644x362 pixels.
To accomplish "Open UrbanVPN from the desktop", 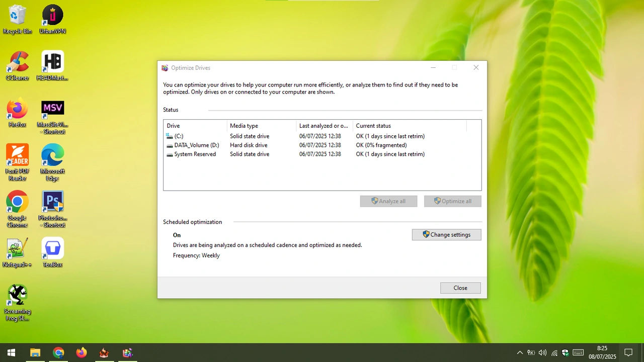I will (x=52, y=19).
